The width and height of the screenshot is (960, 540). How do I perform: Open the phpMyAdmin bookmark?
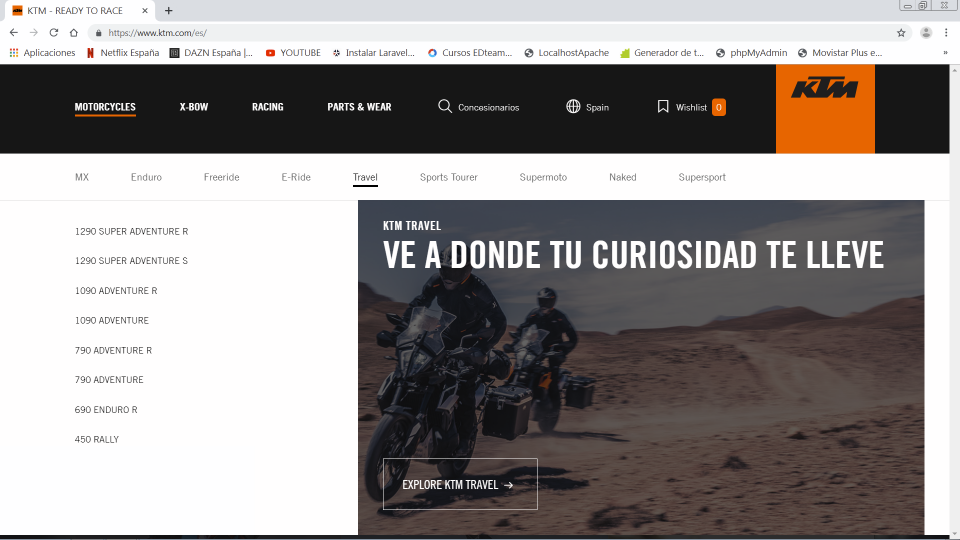pyautogui.click(x=751, y=53)
